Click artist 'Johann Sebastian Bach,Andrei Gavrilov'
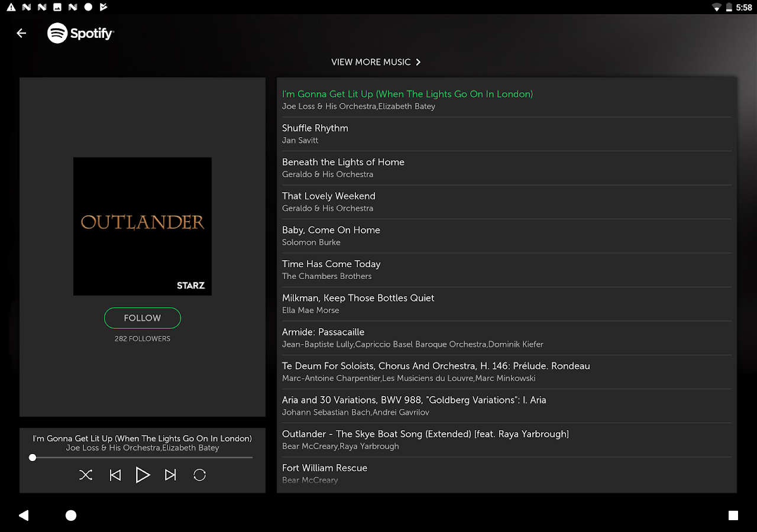The height and width of the screenshot is (532, 757). pos(355,413)
